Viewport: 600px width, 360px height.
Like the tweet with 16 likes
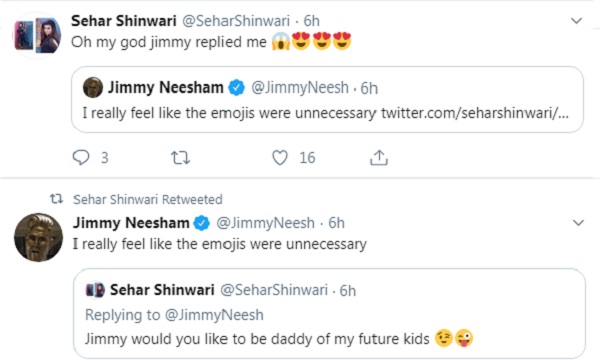[280, 158]
